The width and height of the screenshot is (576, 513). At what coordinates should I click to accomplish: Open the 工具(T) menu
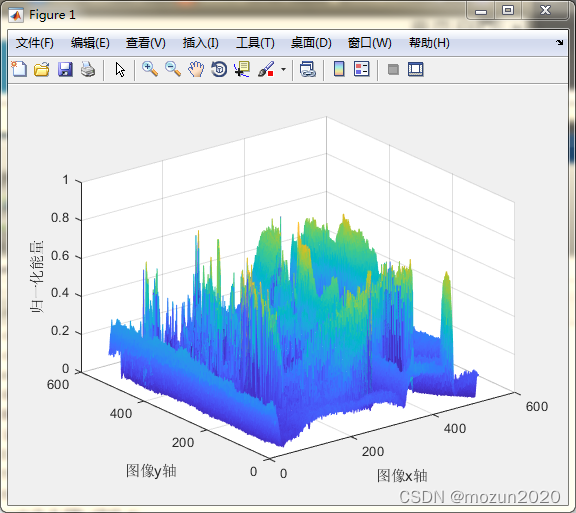click(255, 43)
